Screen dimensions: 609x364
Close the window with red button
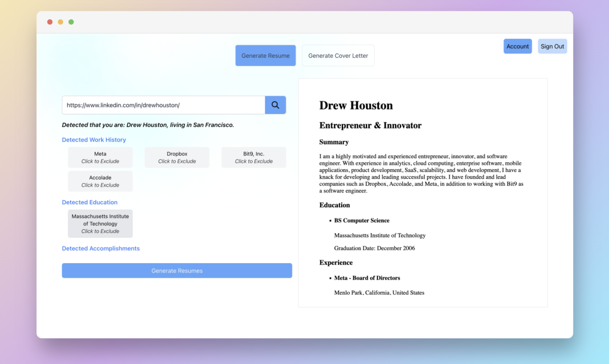(x=50, y=22)
